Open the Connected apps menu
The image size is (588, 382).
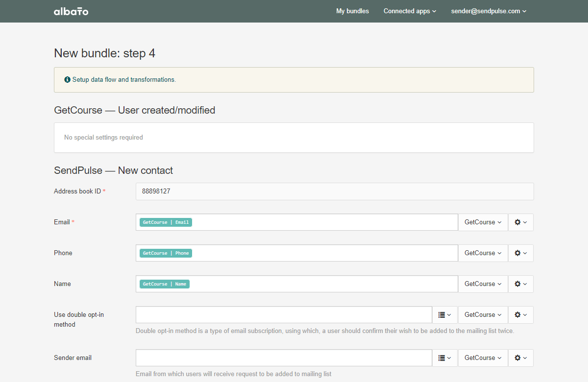pyautogui.click(x=410, y=11)
